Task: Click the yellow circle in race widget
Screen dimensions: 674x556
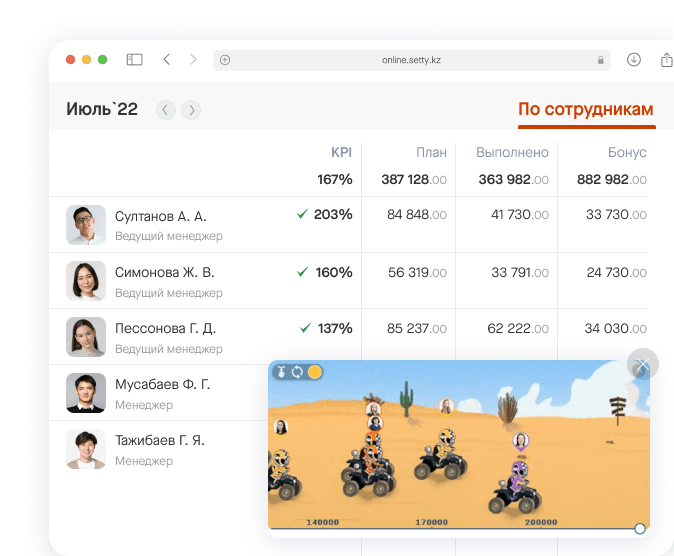Action: click(314, 372)
